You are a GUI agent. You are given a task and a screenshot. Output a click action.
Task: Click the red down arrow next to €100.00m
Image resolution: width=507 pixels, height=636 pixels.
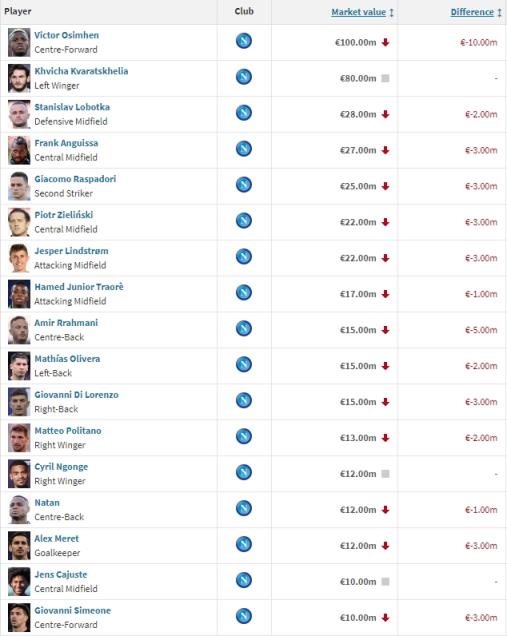(385, 42)
